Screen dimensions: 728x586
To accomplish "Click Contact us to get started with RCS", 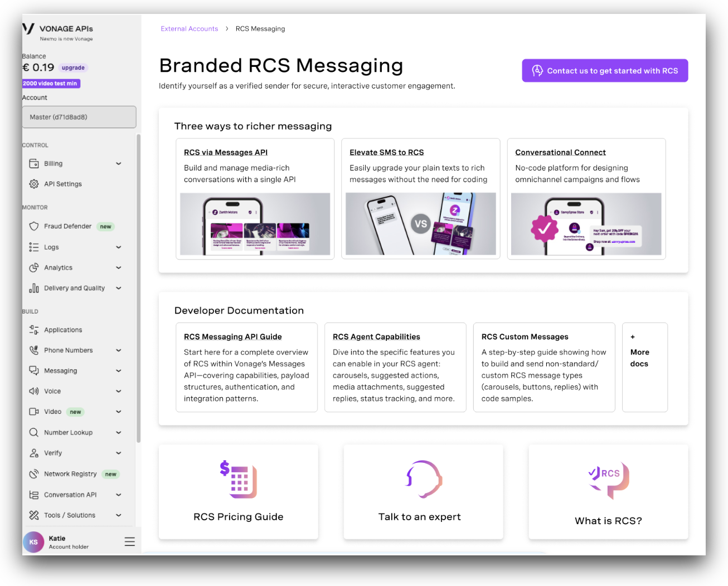I will click(x=605, y=71).
